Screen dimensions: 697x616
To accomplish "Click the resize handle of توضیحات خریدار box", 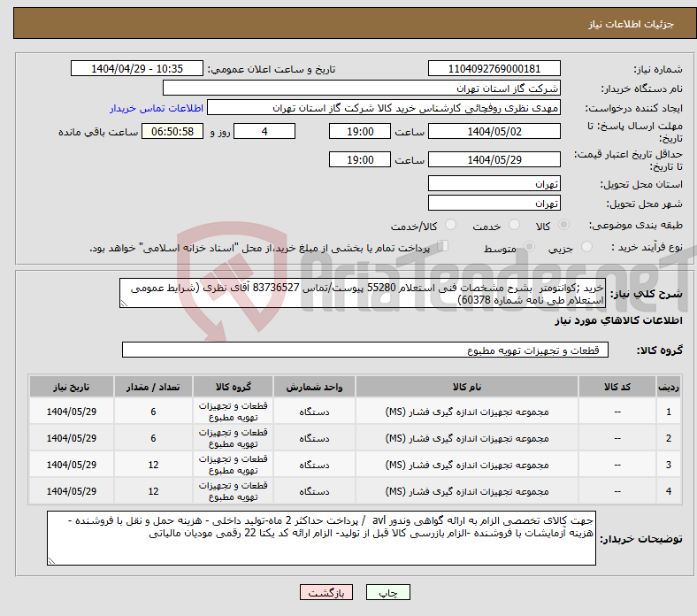I will pos(51,561).
